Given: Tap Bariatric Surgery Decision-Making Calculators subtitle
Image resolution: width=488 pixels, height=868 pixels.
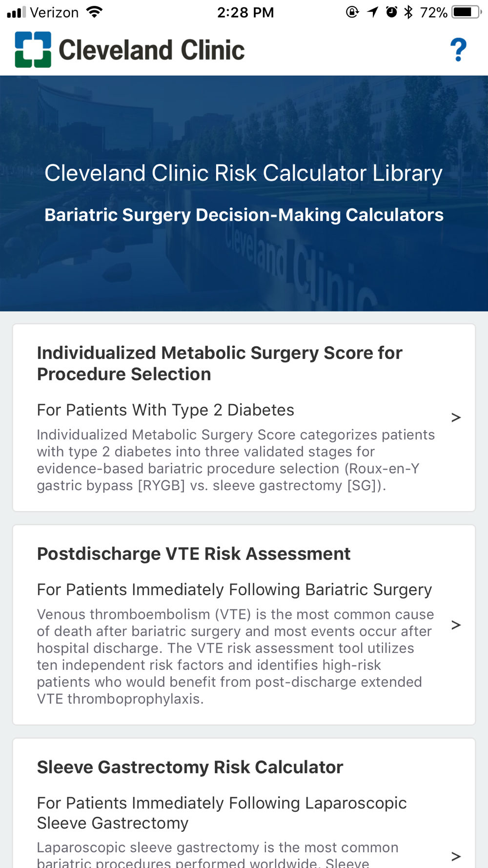Looking at the screenshot, I should click(x=244, y=215).
